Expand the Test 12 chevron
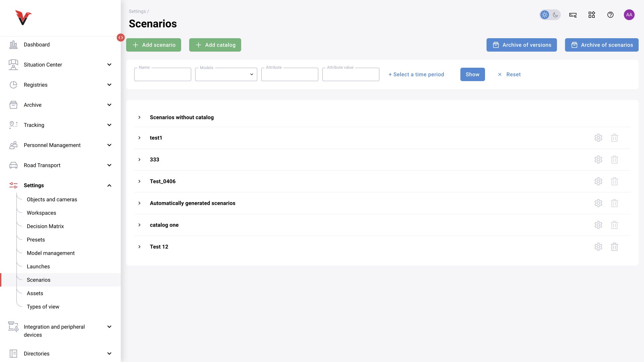This screenshot has width=644, height=362. click(140, 247)
